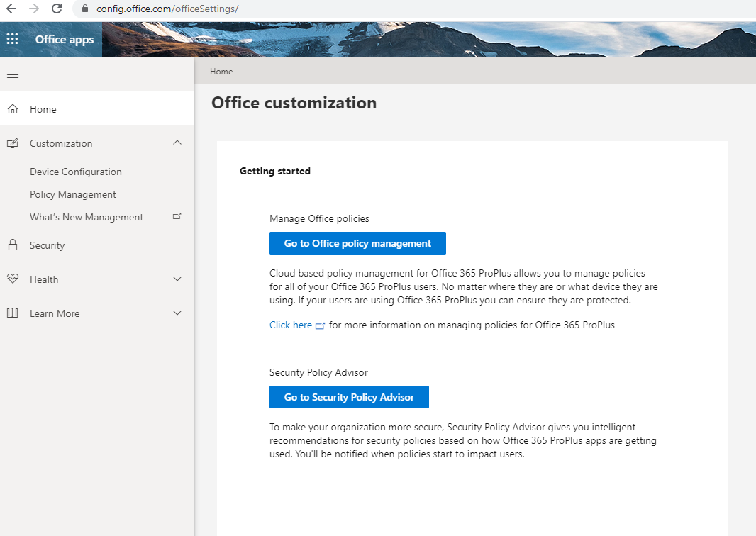Click the Customization pencil icon
This screenshot has width=756, height=536.
(13, 143)
